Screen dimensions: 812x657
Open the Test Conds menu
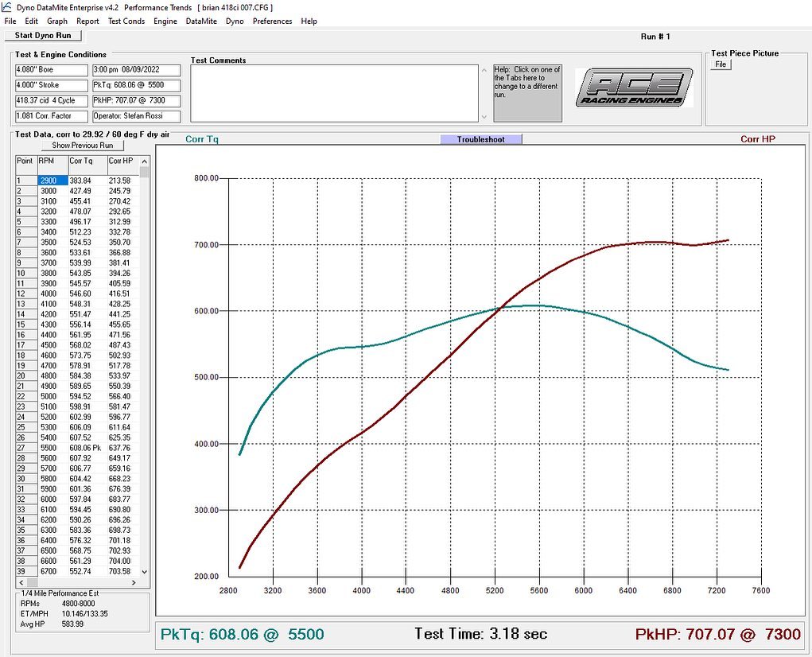point(126,21)
